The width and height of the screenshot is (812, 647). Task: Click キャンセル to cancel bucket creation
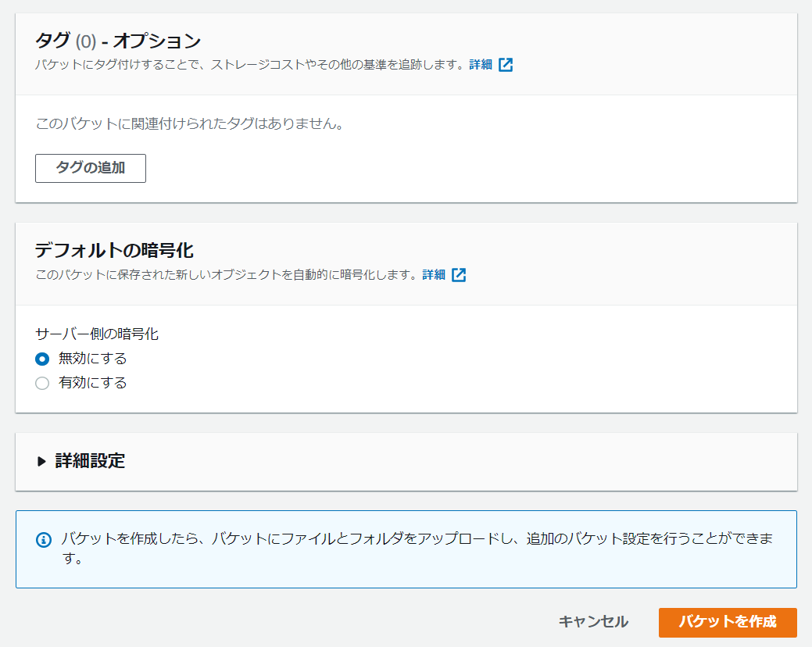tap(592, 623)
